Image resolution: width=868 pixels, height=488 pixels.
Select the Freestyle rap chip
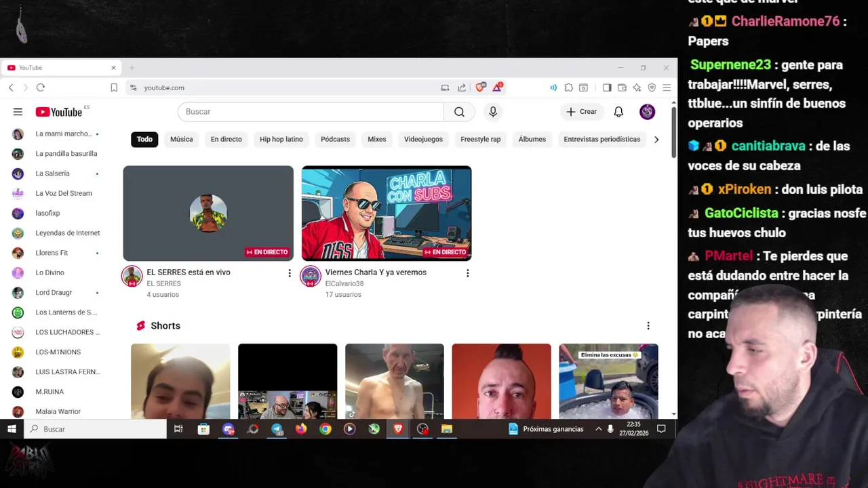pos(481,139)
